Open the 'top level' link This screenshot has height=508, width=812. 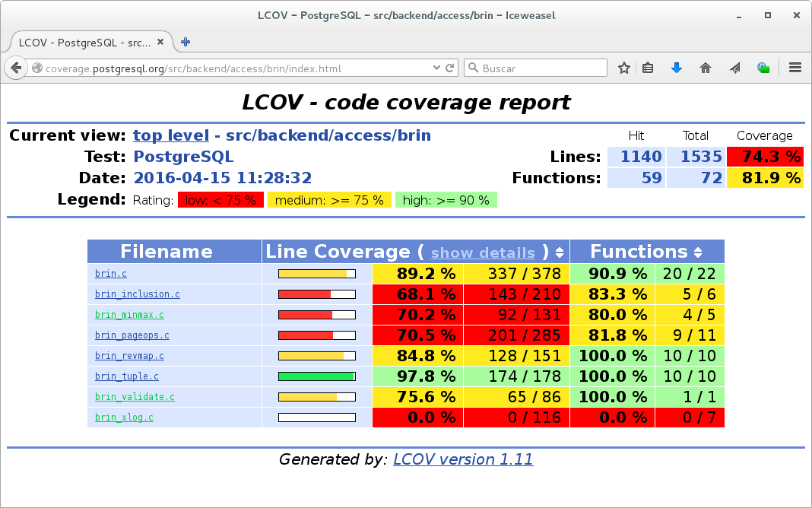coord(171,135)
